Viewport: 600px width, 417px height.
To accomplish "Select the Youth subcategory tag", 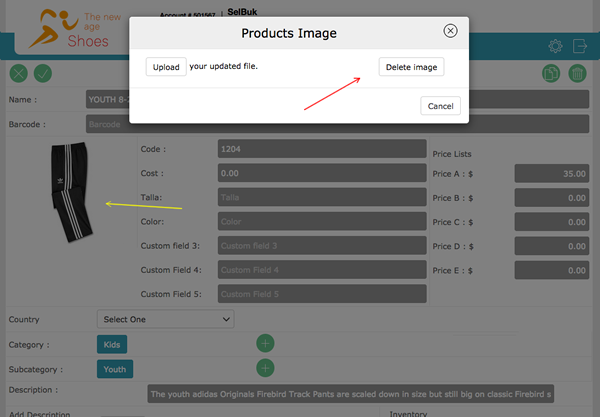I will 114,368.
